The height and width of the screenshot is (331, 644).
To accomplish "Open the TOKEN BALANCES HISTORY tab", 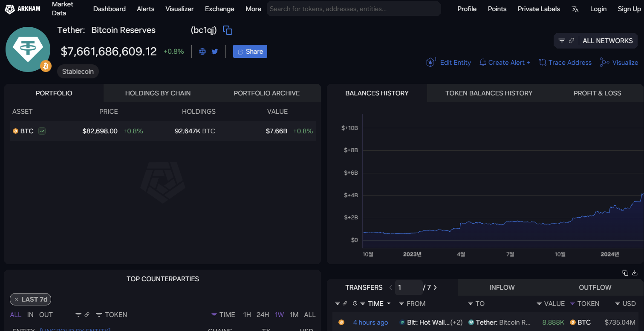I will [x=488, y=93].
